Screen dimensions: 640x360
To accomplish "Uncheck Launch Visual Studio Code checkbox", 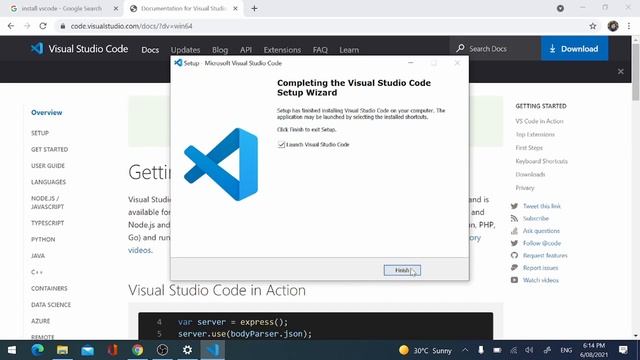I will [281, 144].
